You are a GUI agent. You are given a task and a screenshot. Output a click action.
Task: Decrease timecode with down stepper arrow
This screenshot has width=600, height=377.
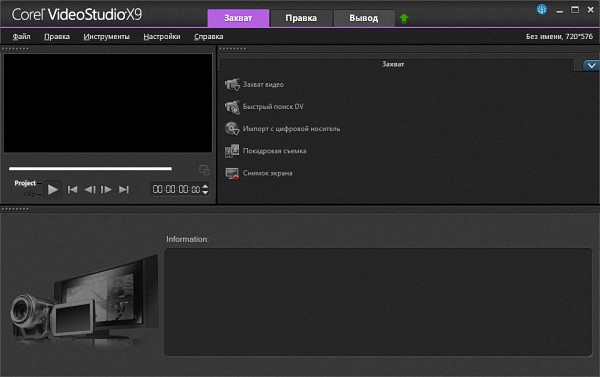(205, 192)
